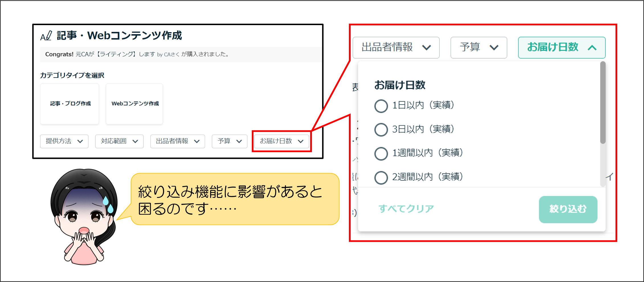Click the chevron on the 提供方法 filter
644x282 pixels.
pyautogui.click(x=81, y=141)
